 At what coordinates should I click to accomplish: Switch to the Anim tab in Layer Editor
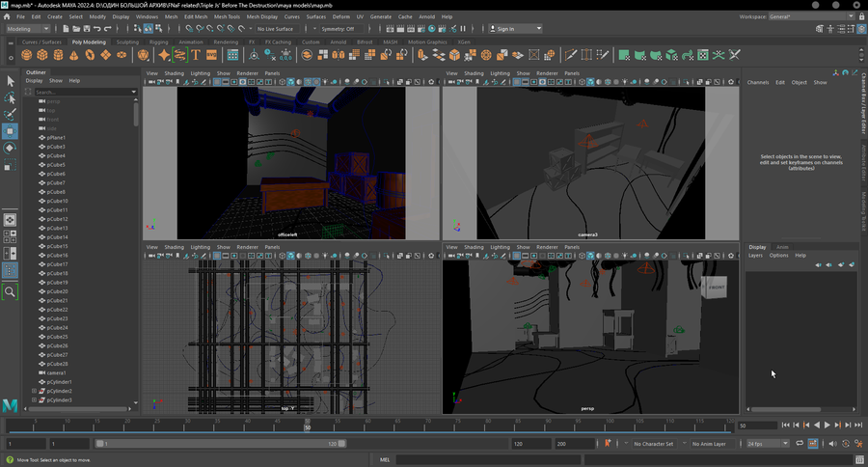(782, 247)
